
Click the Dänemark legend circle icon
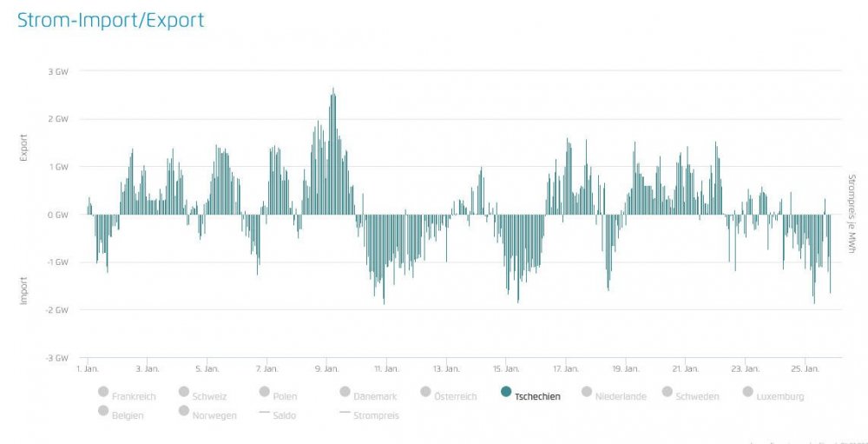tap(345, 393)
